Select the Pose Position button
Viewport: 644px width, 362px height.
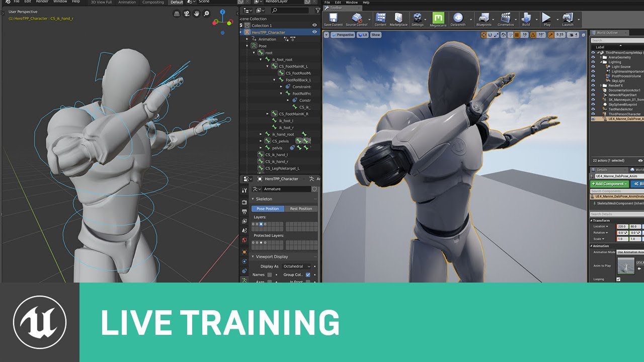tap(268, 209)
